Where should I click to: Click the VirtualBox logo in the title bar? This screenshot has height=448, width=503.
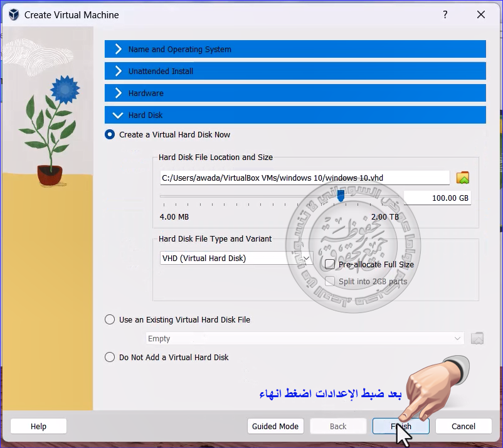pos(13,14)
